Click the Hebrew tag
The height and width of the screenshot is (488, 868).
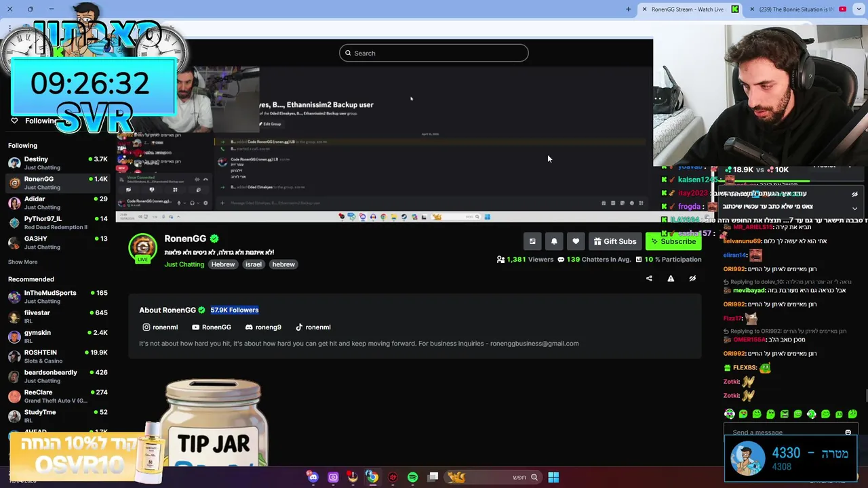click(x=222, y=264)
